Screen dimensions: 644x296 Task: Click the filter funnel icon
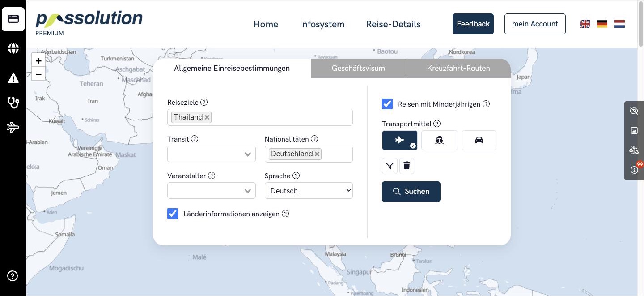click(x=390, y=166)
